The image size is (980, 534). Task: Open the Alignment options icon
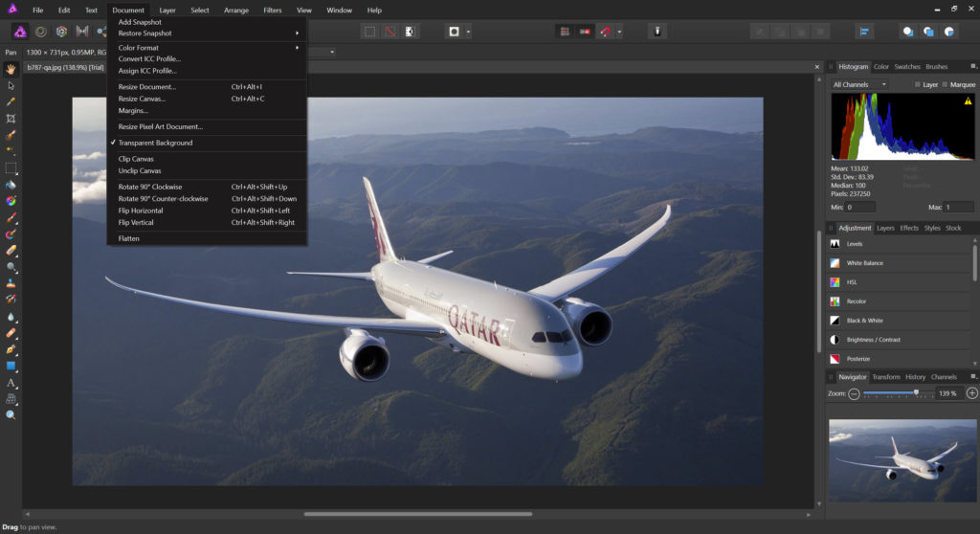point(864,32)
